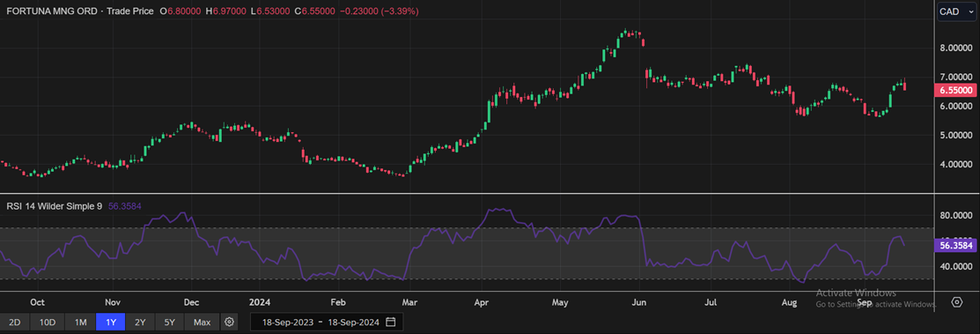Click the Dec label on time axis

coord(191,302)
